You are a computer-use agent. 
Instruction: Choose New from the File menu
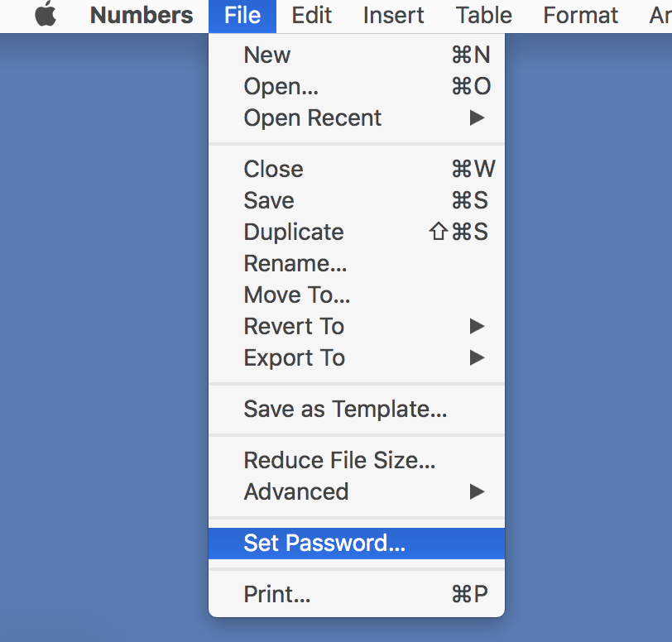tap(357, 55)
